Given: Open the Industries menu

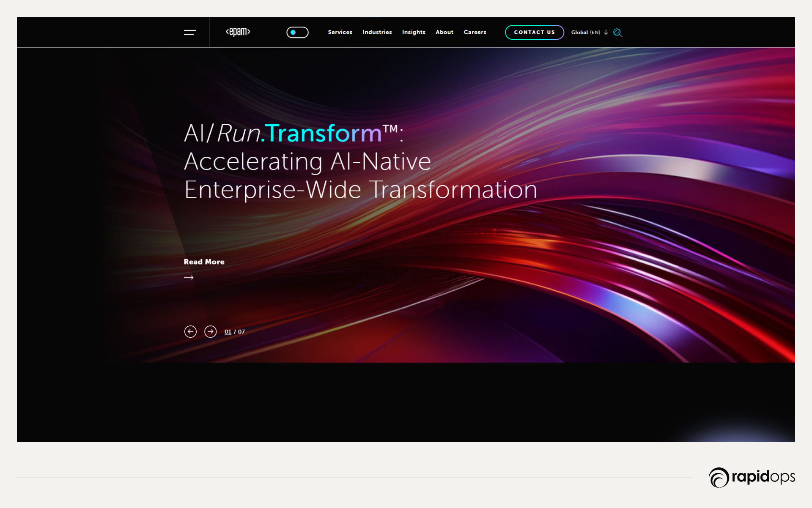Looking at the screenshot, I should (x=377, y=32).
